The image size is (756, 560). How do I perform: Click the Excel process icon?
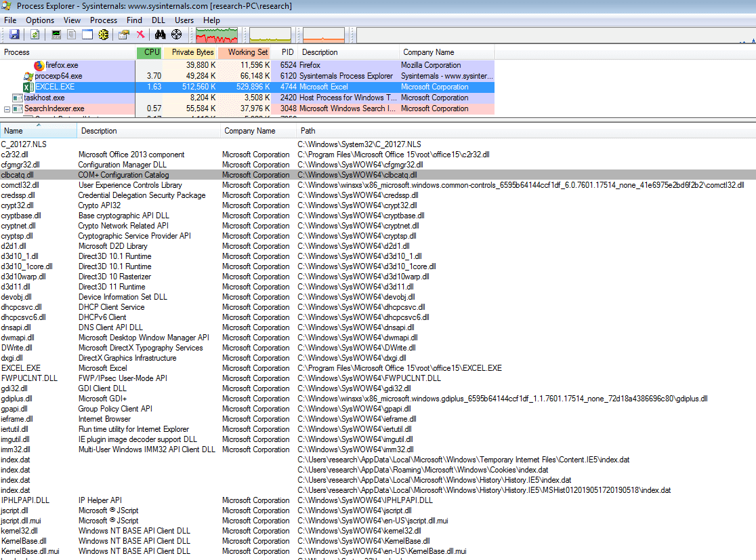click(28, 87)
